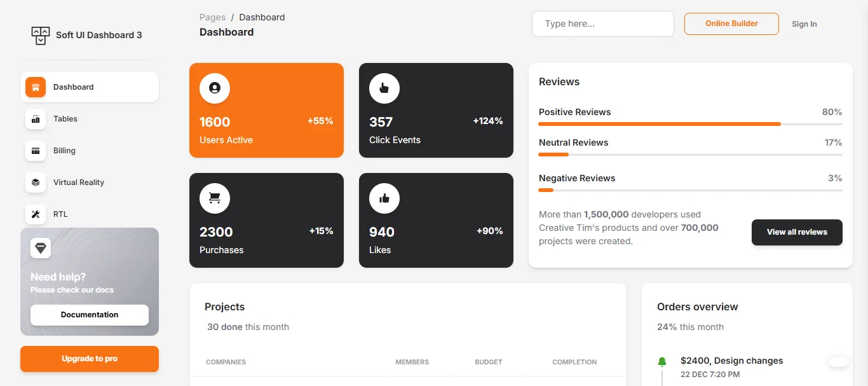Click the bell icon beside $2400 Design changes
Image resolution: width=868 pixels, height=386 pixels.
(x=661, y=361)
